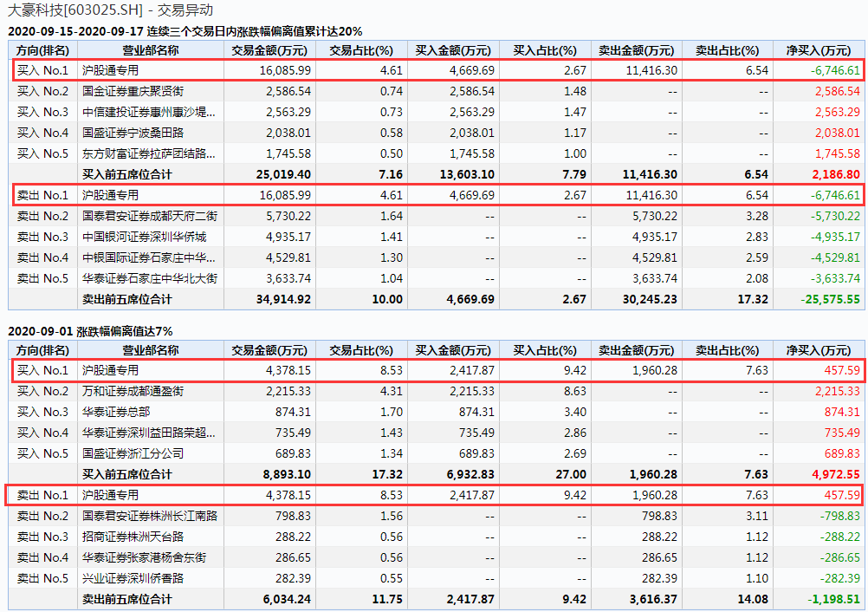Select total trade amount 8,893.10
The width and height of the screenshot is (868, 612).
287,475
